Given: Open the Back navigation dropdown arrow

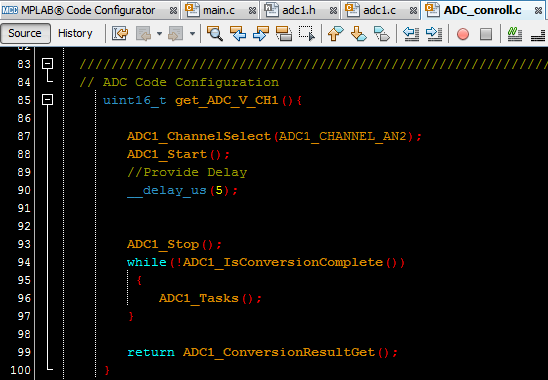Looking at the screenshot, I should [159, 34].
